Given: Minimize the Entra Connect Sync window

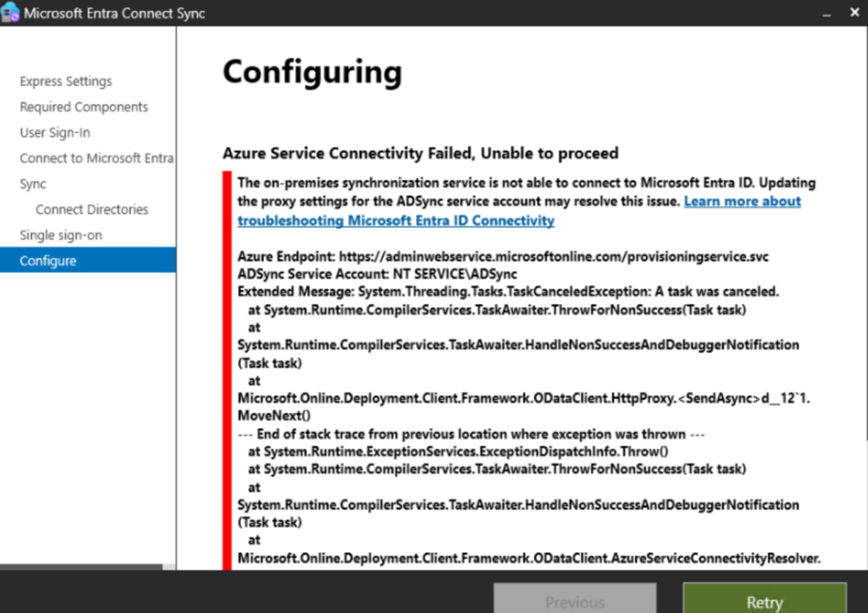Looking at the screenshot, I should pyautogui.click(x=826, y=13).
